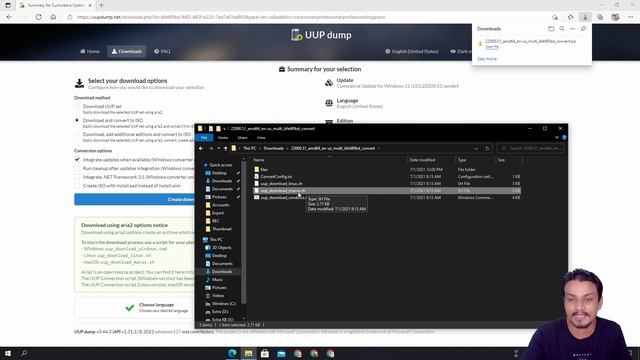Toggle Dark mode on UUP dump
Screen dimensions: 640x360
[x=460, y=51]
